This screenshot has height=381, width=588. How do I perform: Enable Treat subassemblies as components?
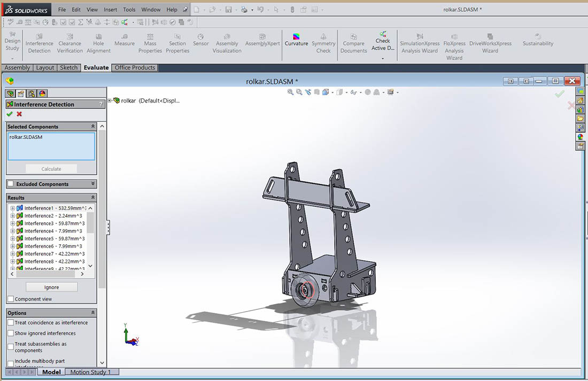(11, 347)
